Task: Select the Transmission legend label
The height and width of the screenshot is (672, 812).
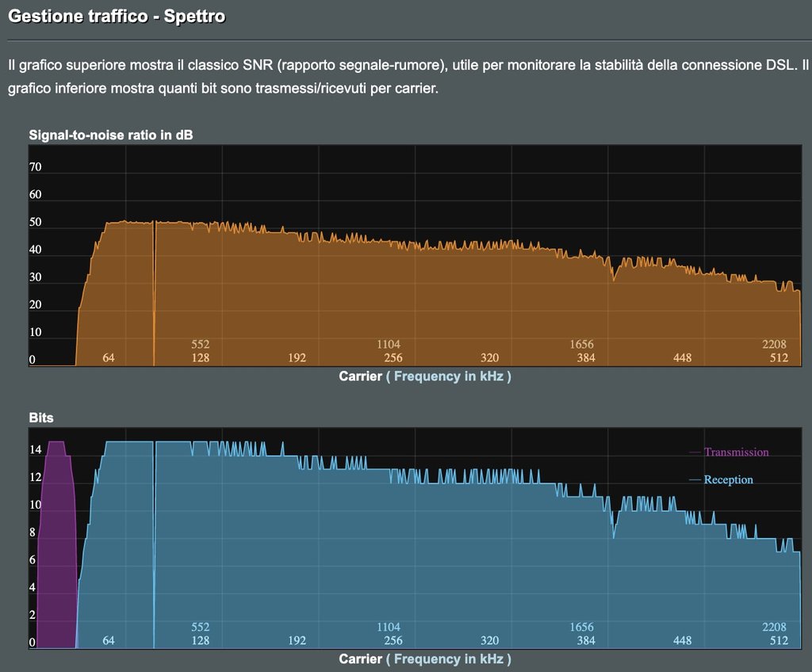Action: click(x=736, y=452)
